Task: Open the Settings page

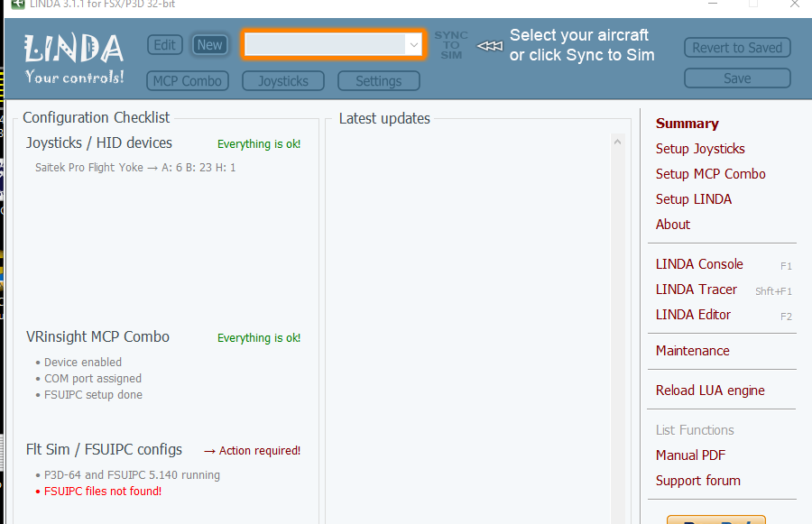Action: [x=379, y=81]
